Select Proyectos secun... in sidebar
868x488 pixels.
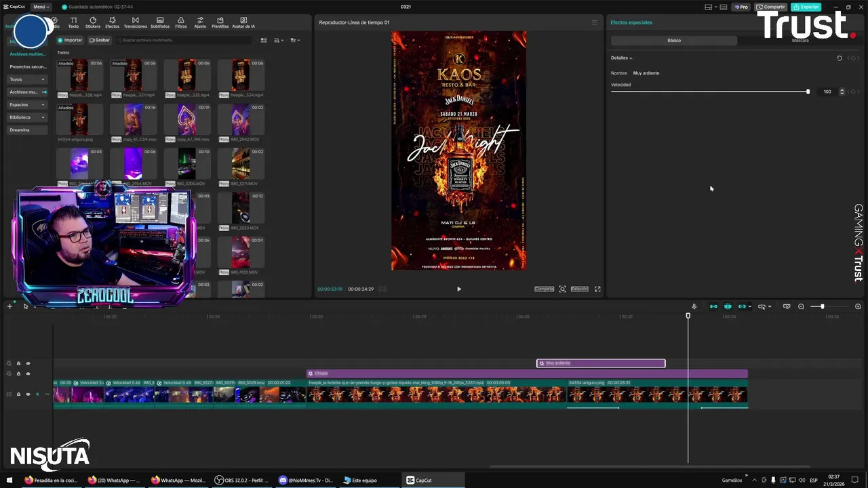tap(28, 67)
